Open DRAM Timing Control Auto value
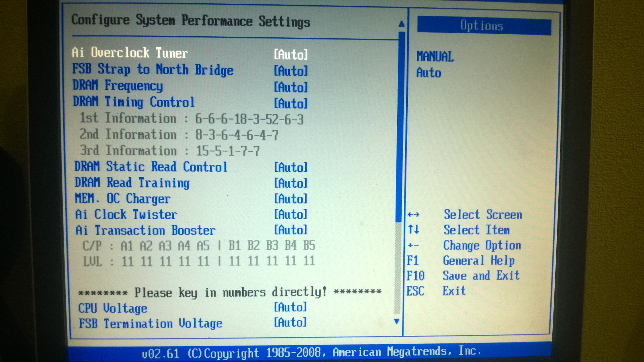The width and height of the screenshot is (644, 362). [x=290, y=103]
